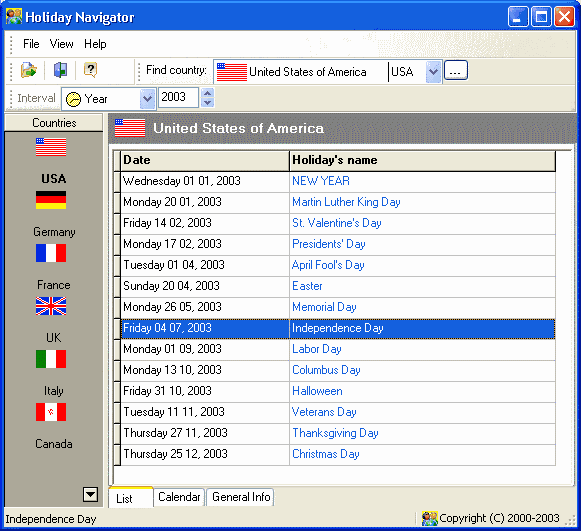Select the Italy flag in Countries sidebar
Screen dimensions: 581x531
51,359
